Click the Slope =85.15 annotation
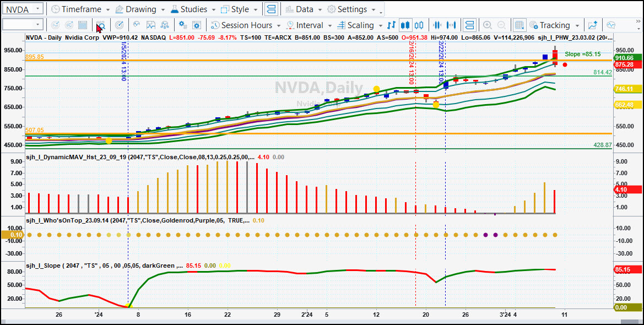 click(x=582, y=54)
